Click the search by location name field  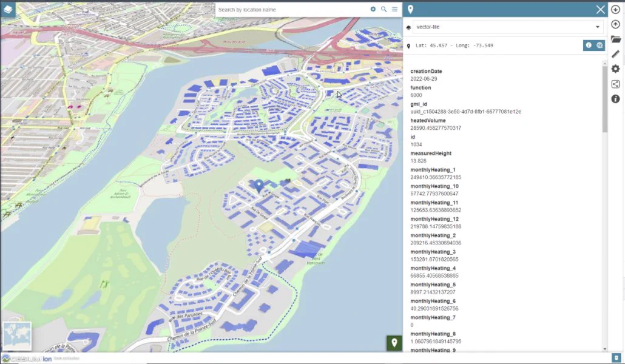292,10
